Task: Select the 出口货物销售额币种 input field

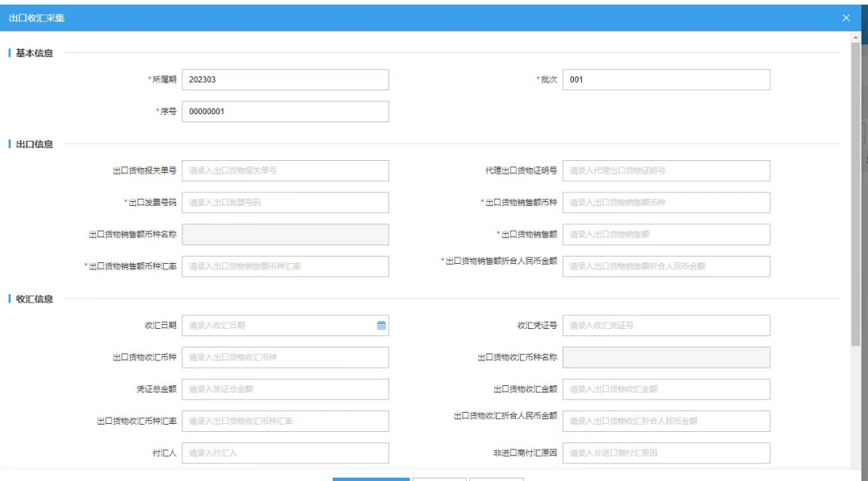Action: 666,203
